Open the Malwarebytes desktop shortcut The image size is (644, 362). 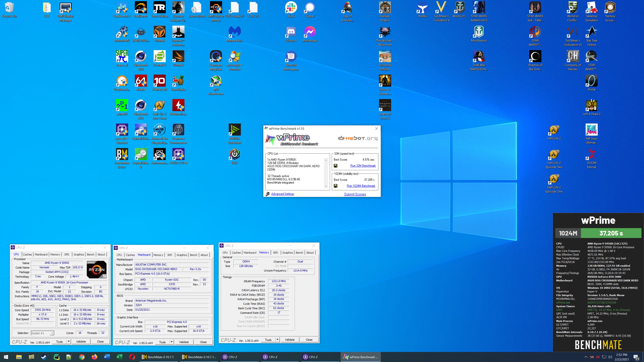(x=234, y=34)
